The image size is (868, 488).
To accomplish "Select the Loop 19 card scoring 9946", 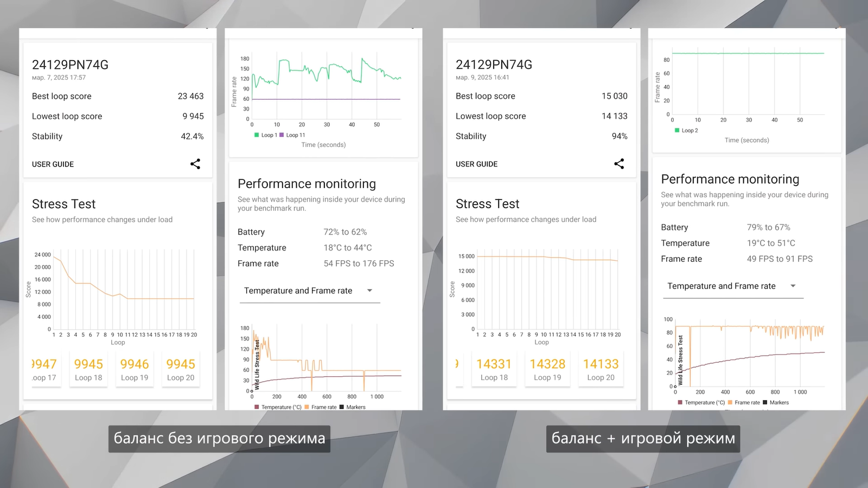I will (135, 369).
